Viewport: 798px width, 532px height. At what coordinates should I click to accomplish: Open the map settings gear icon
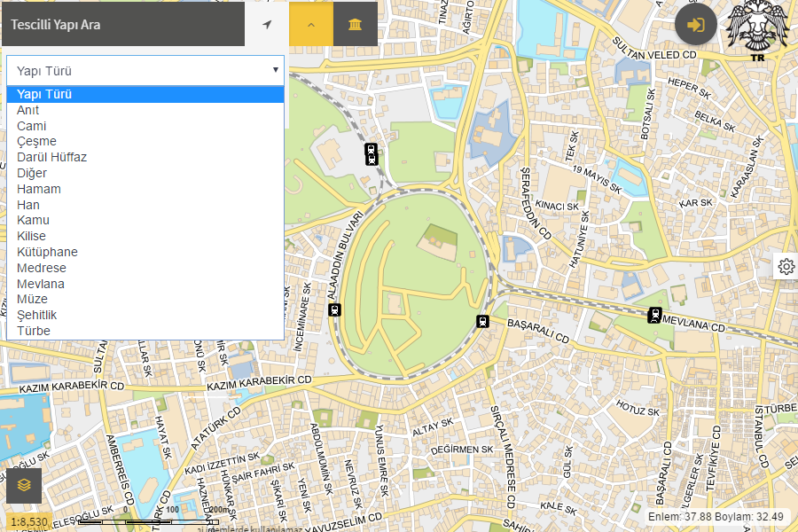pyautogui.click(x=786, y=266)
